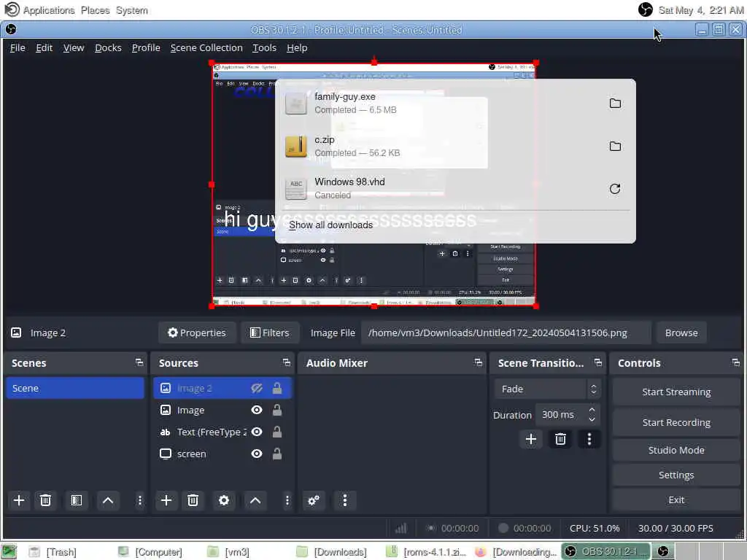Increase transition duration with up arrow
This screenshot has height=560, width=747.
click(592, 410)
